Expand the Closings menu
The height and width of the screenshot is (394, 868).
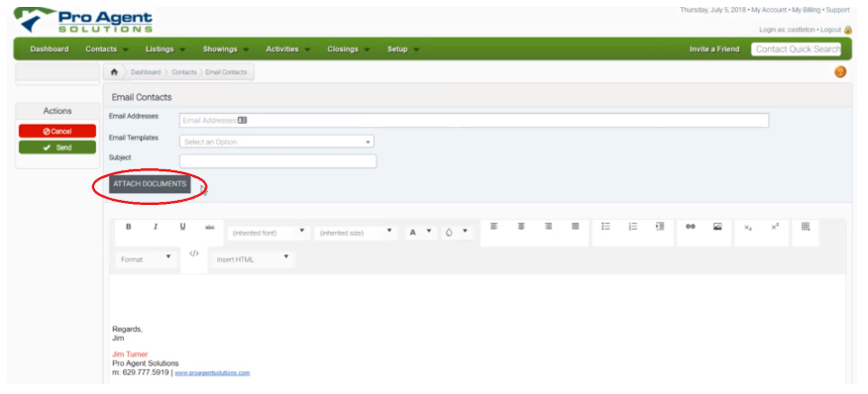coord(348,49)
